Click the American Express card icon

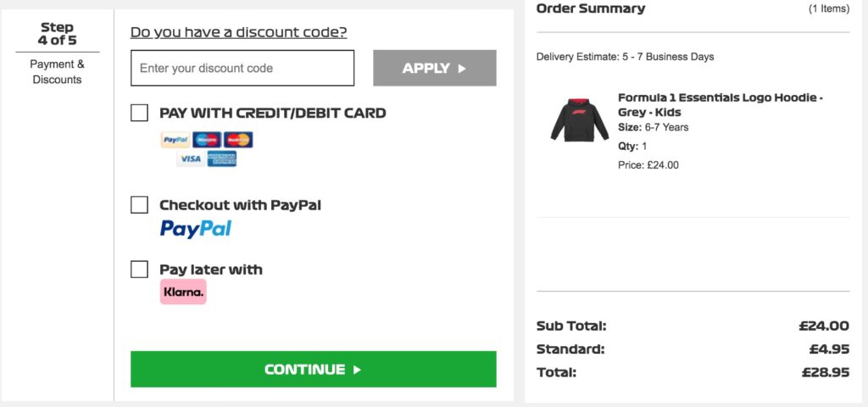point(222,159)
